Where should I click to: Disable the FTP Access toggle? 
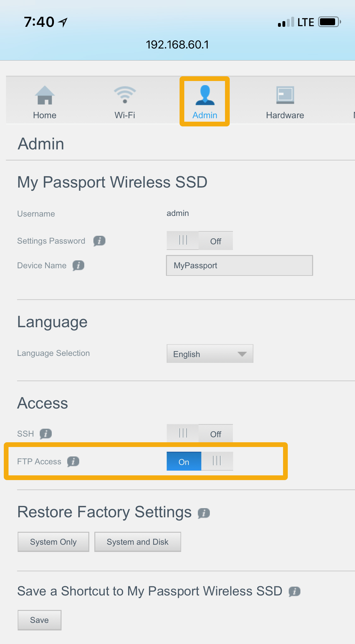tap(199, 461)
